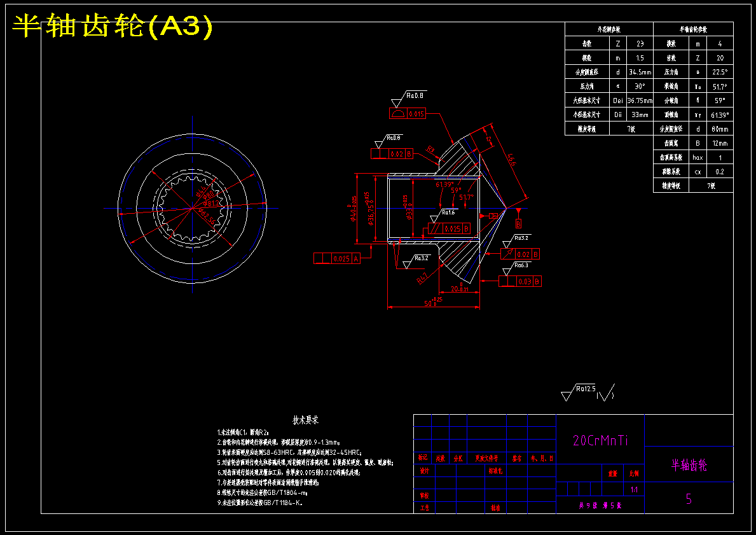The height and width of the screenshot is (535, 756).
Task: Select the 1.5 module value cell
Action: point(640,58)
